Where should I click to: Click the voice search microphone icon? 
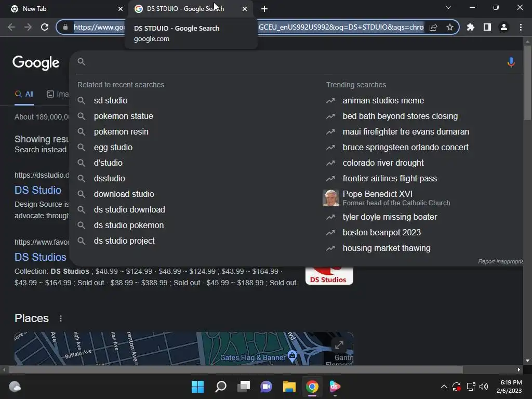point(511,62)
